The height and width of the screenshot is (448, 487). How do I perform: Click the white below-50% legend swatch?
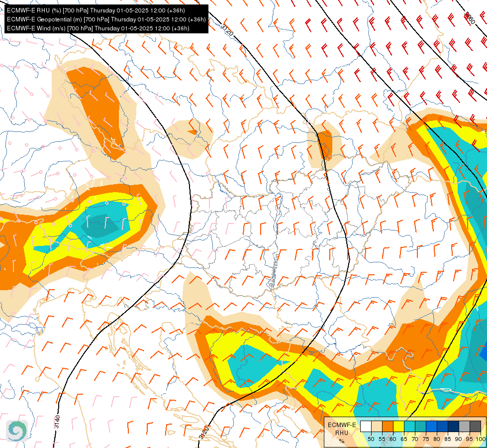(366, 426)
